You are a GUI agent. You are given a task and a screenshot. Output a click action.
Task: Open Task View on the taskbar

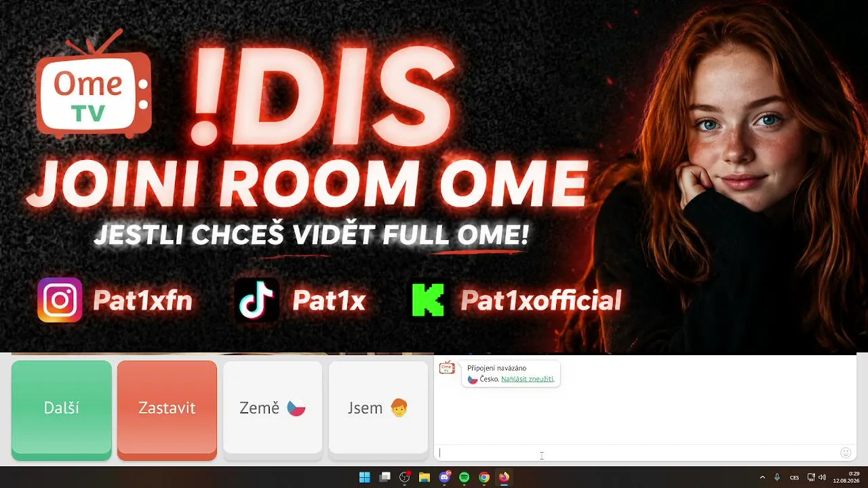384,477
